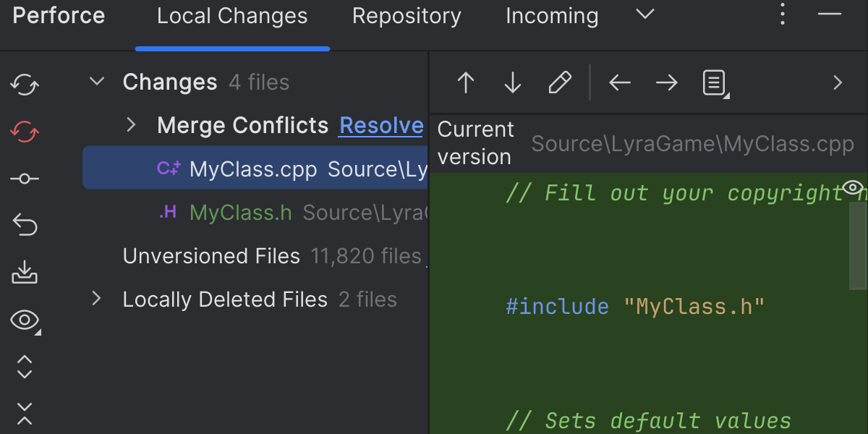Go to next file with right arrow
This screenshot has width=868, height=434.
[666, 83]
